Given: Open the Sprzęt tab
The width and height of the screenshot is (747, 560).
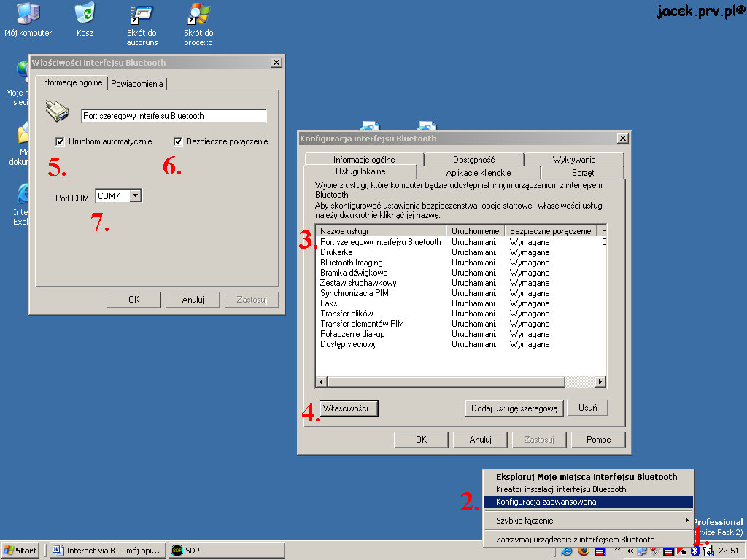Looking at the screenshot, I should [583, 172].
